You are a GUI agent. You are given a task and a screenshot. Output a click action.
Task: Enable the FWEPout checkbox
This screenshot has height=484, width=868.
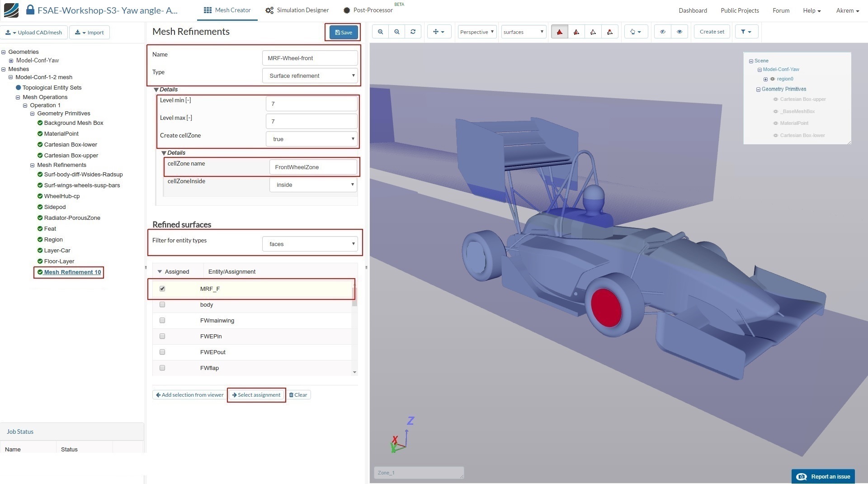click(x=162, y=352)
